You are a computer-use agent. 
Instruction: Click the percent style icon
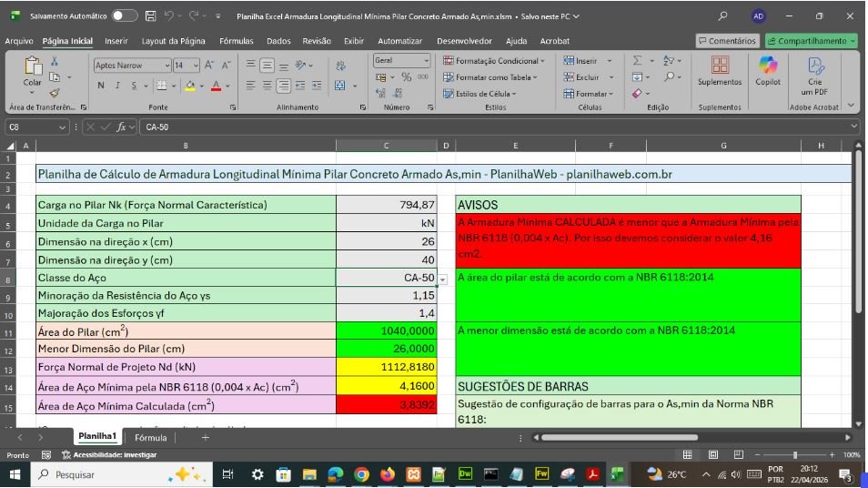(406, 77)
